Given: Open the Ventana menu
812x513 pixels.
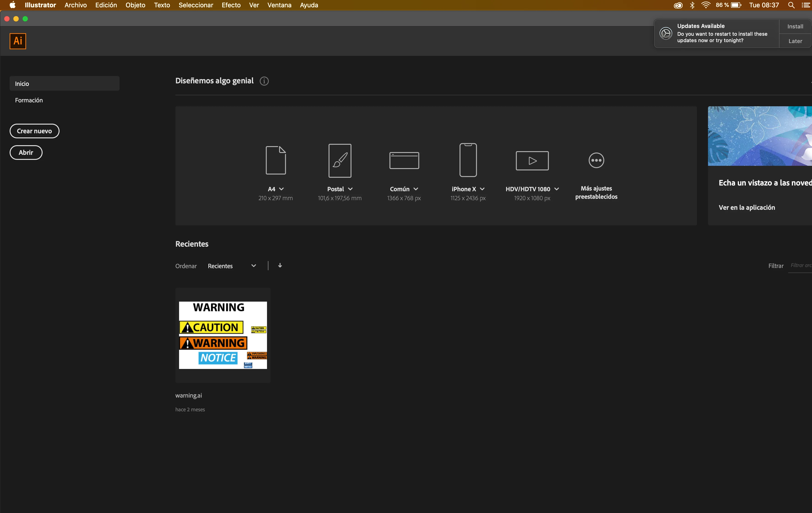Looking at the screenshot, I should pos(279,5).
